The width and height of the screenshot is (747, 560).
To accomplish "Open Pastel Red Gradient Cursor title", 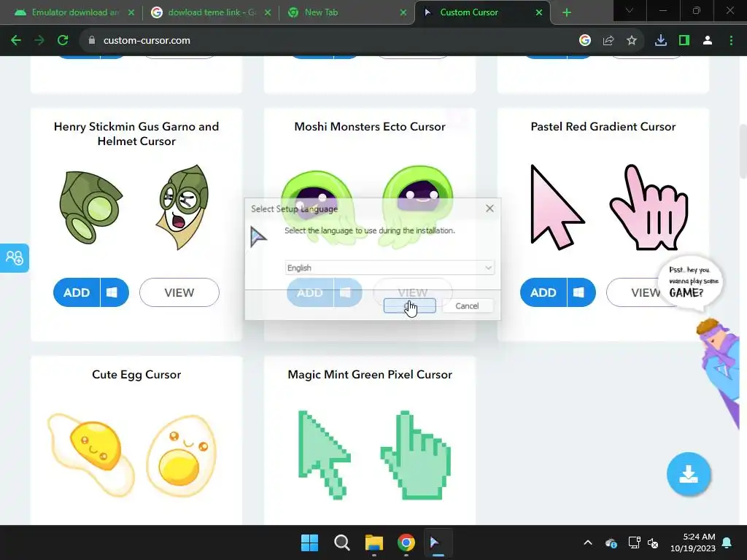I will (x=603, y=127).
